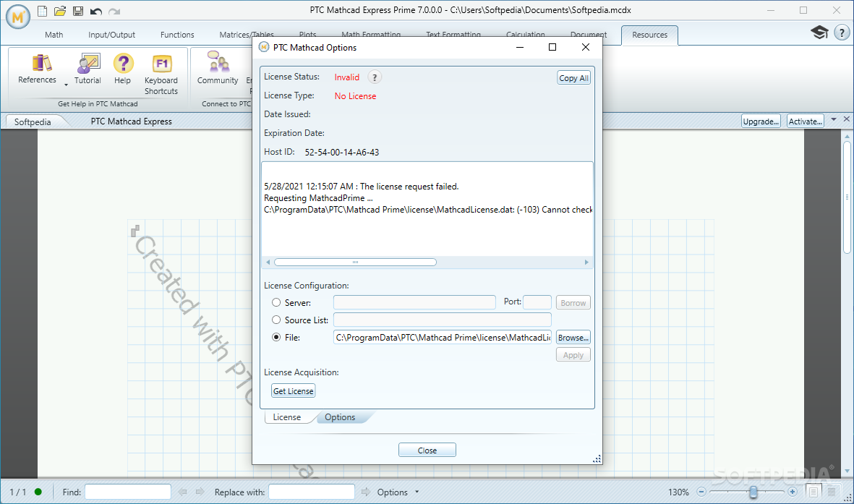Undo the last action
Image resolution: width=854 pixels, height=504 pixels.
pos(96,11)
